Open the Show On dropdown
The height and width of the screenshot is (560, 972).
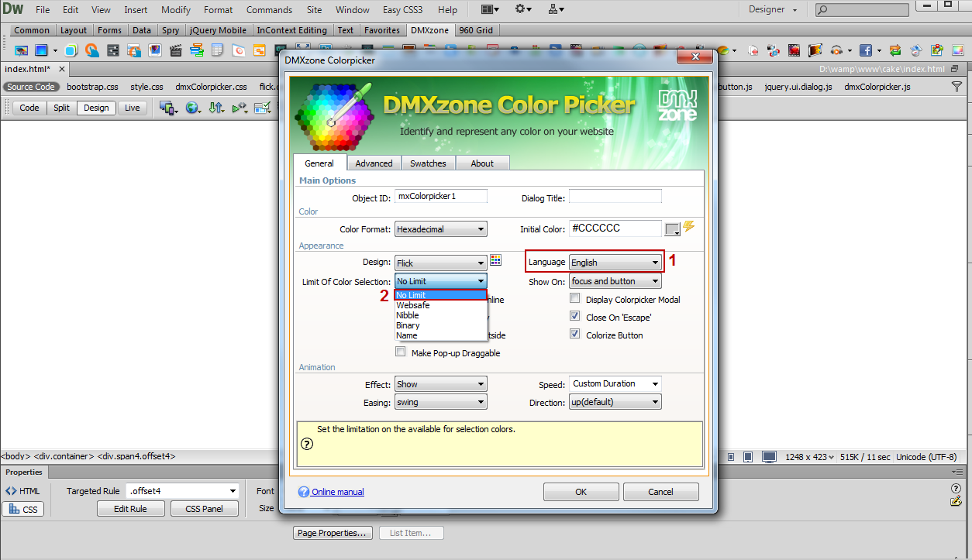tap(615, 281)
